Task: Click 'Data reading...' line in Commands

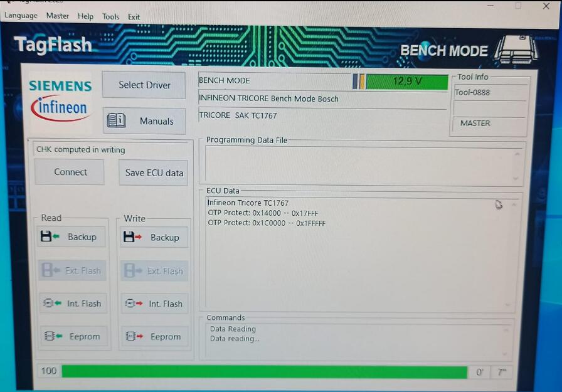Action: [x=235, y=338]
